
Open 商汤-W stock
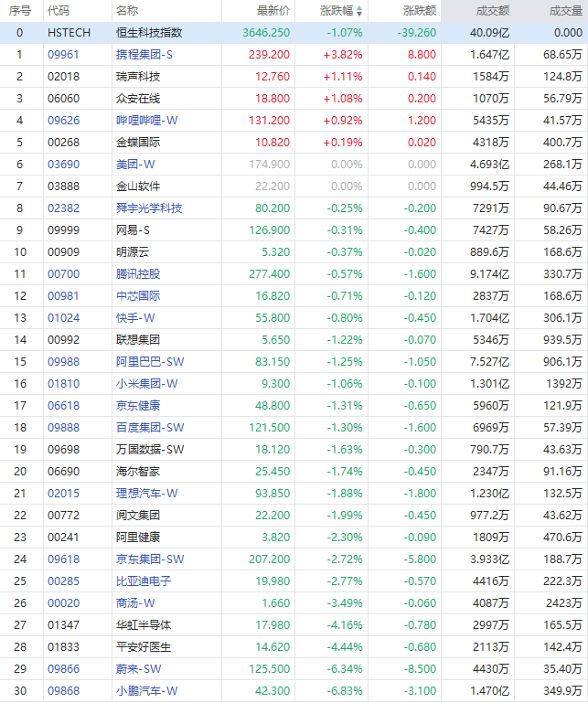pos(135,603)
